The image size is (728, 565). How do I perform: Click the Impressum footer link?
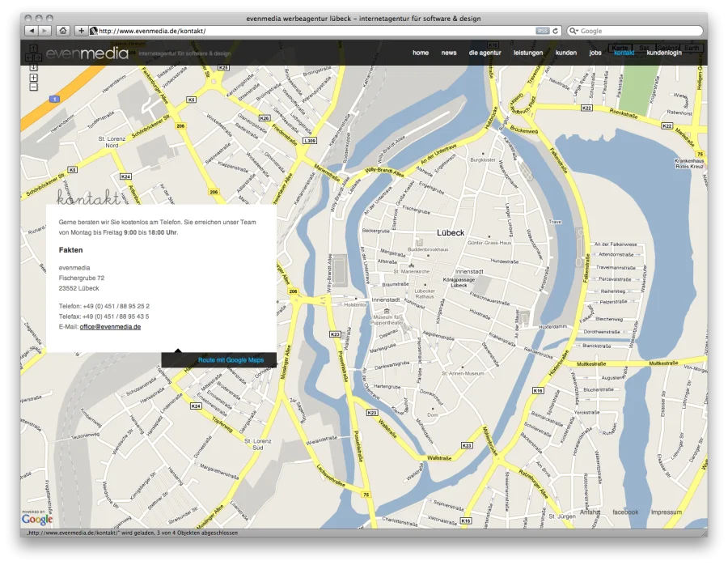pyautogui.click(x=667, y=512)
